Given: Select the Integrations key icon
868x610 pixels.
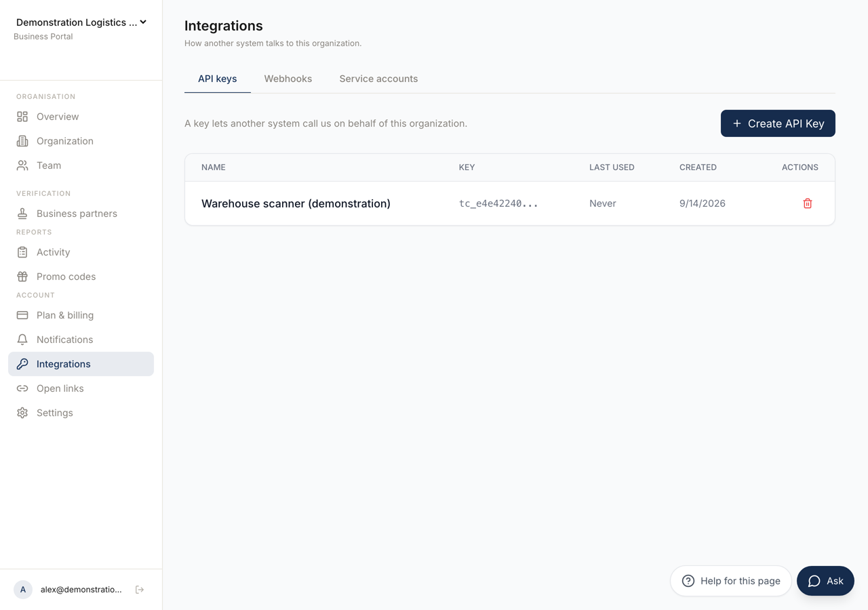Looking at the screenshot, I should tap(22, 364).
